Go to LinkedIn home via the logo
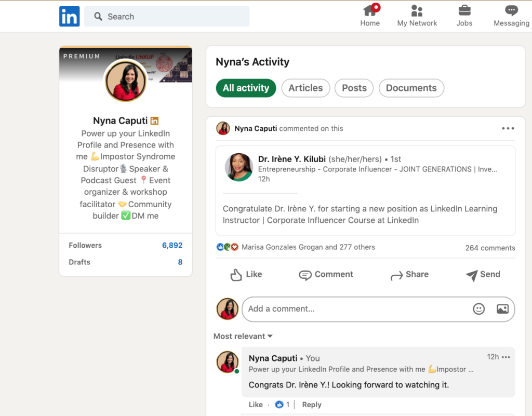The width and height of the screenshot is (532, 416). pos(69,16)
